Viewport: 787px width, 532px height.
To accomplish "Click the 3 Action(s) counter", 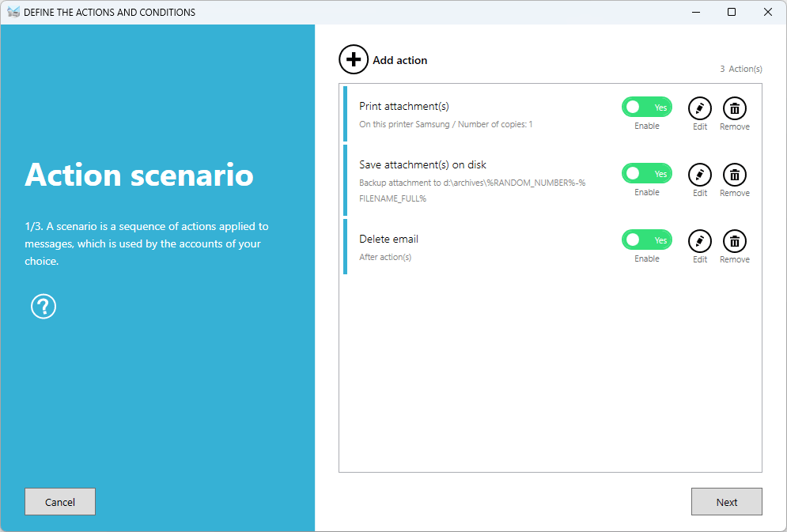I will click(741, 69).
